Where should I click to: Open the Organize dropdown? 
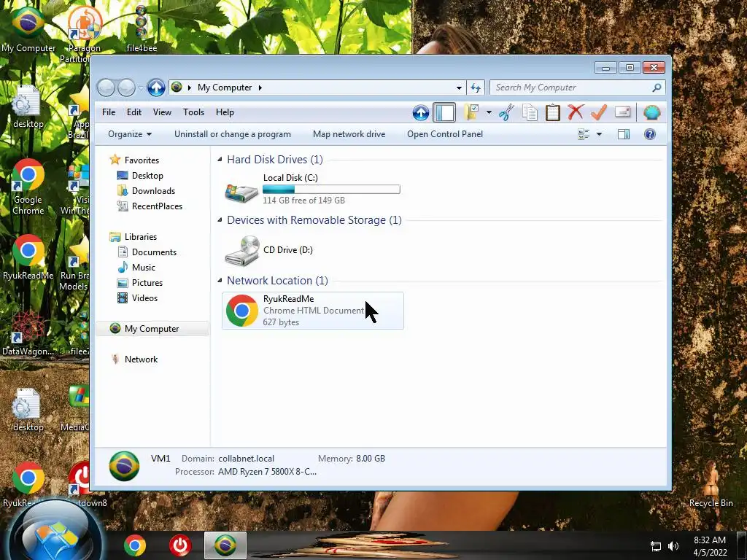pyautogui.click(x=130, y=134)
